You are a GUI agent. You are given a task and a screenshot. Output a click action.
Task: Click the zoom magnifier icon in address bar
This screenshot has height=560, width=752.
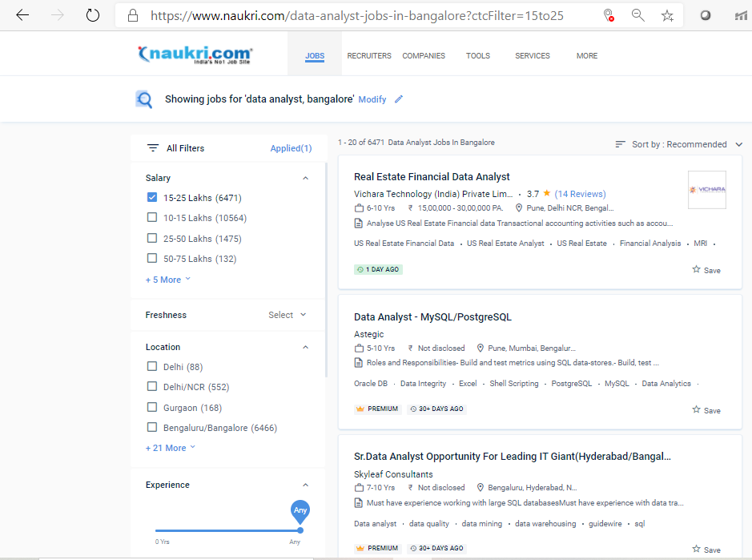(637, 15)
